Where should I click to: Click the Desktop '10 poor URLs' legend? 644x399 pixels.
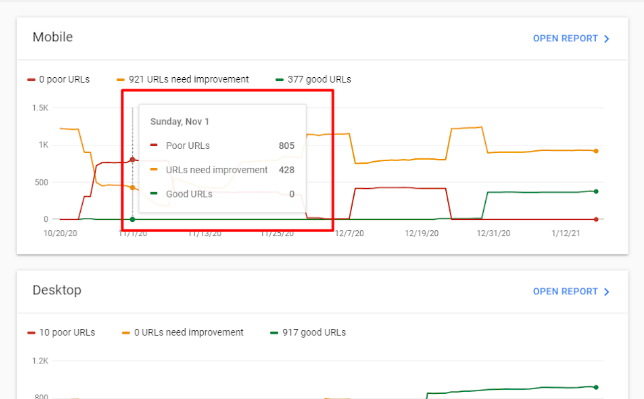coord(61,332)
